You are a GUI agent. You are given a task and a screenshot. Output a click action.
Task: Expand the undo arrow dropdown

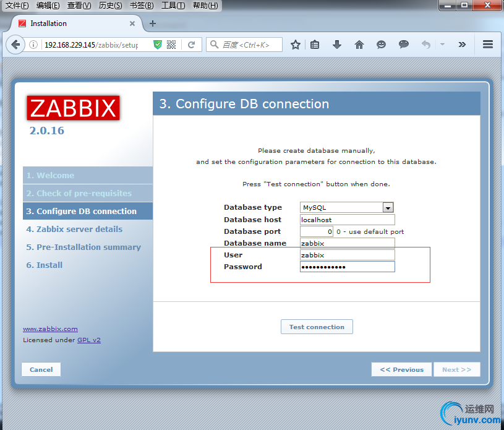coord(443,45)
